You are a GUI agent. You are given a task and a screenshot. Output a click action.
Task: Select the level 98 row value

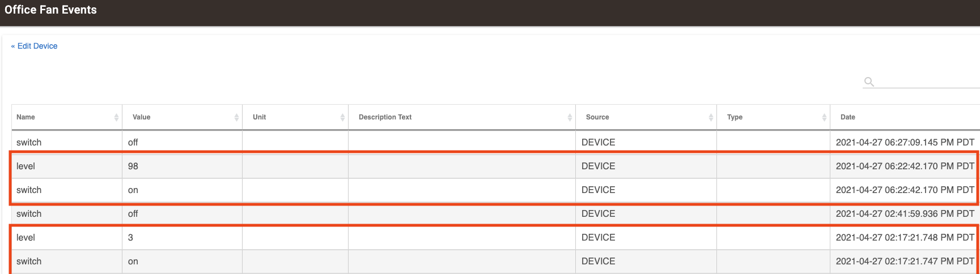133,166
